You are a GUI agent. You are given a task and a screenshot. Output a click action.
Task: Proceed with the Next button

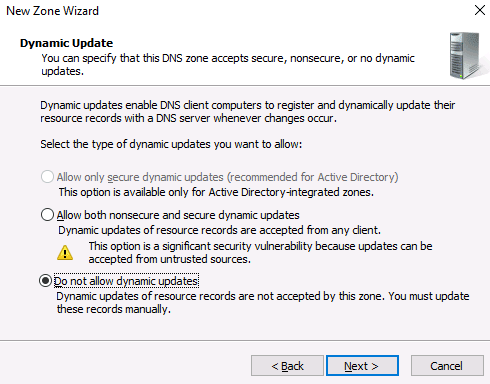[x=362, y=366]
